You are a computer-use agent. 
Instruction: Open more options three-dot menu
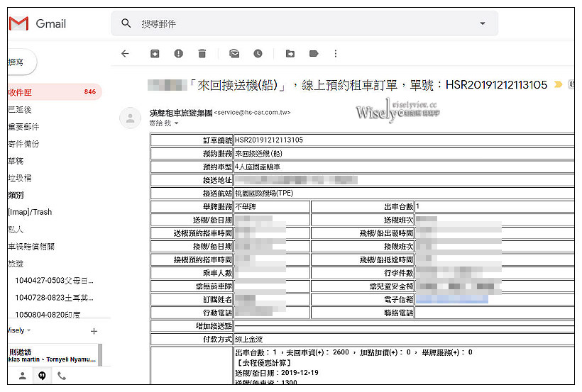pyautogui.click(x=336, y=54)
